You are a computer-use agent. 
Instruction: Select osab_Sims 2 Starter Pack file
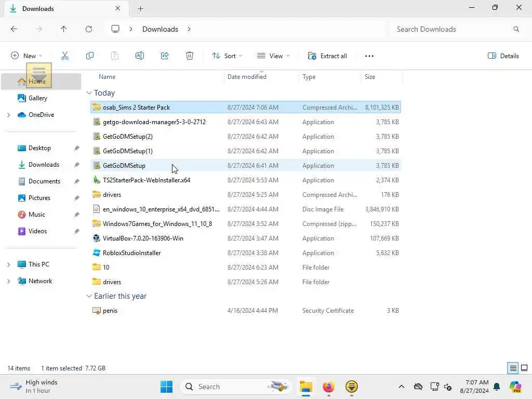coord(246,107)
